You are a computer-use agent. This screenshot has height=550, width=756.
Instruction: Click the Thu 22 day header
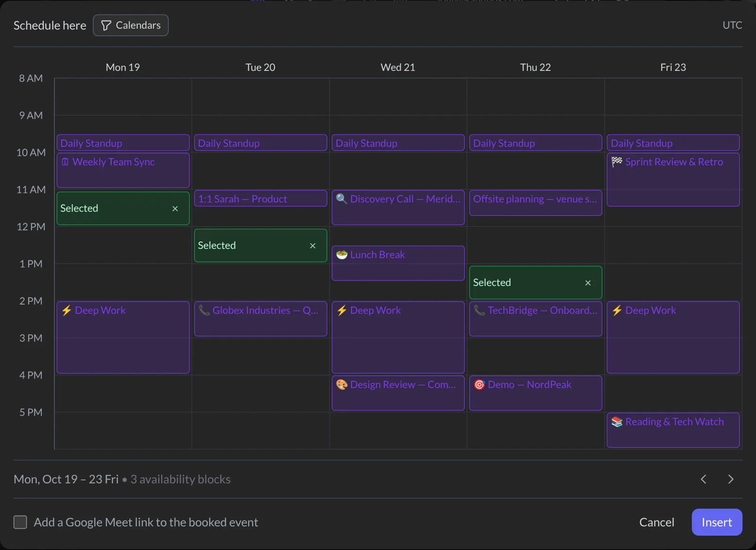(535, 67)
